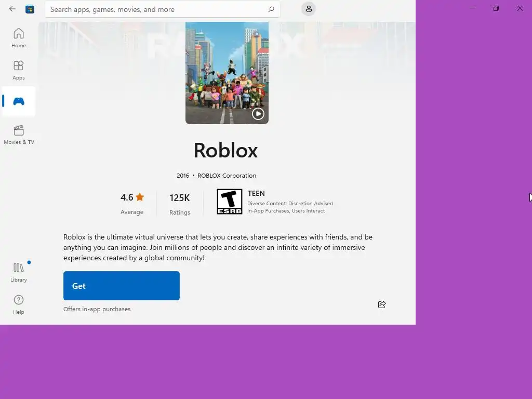Click the Get button for Roblox
The height and width of the screenshot is (399, 532).
[x=122, y=286]
